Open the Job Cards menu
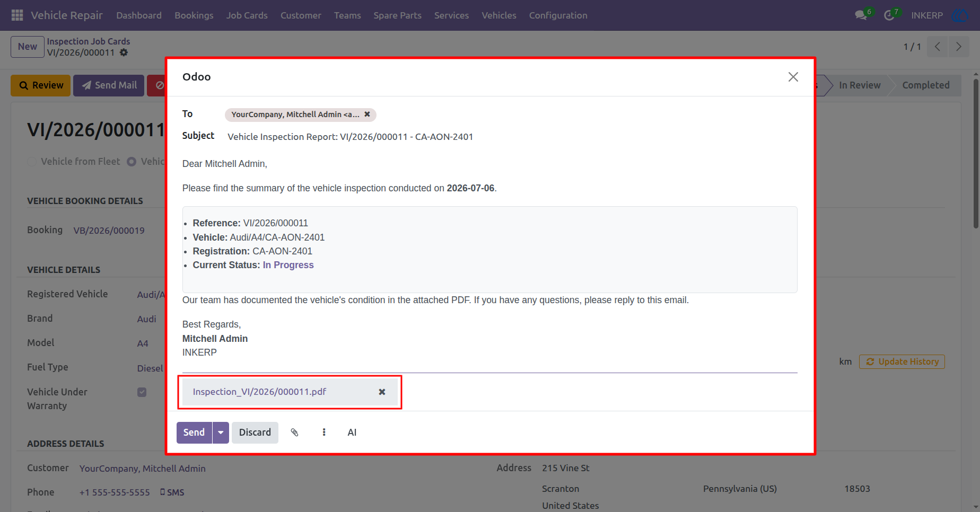 pos(247,15)
